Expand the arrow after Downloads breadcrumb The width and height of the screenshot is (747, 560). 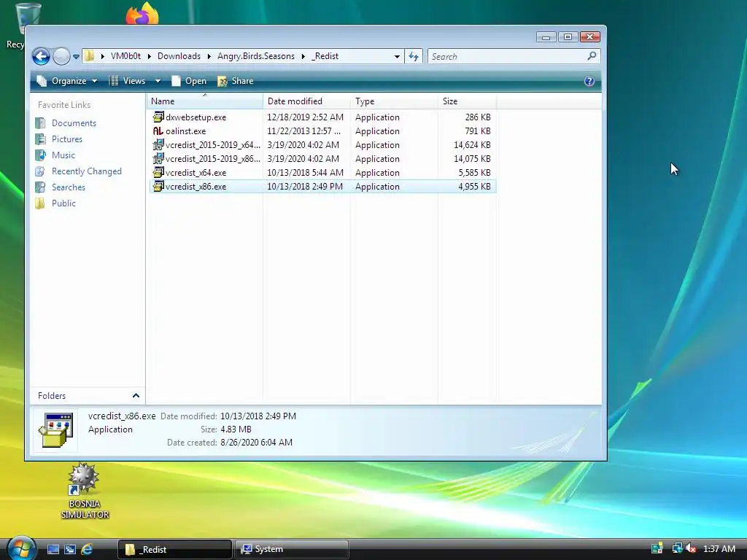[209, 57]
